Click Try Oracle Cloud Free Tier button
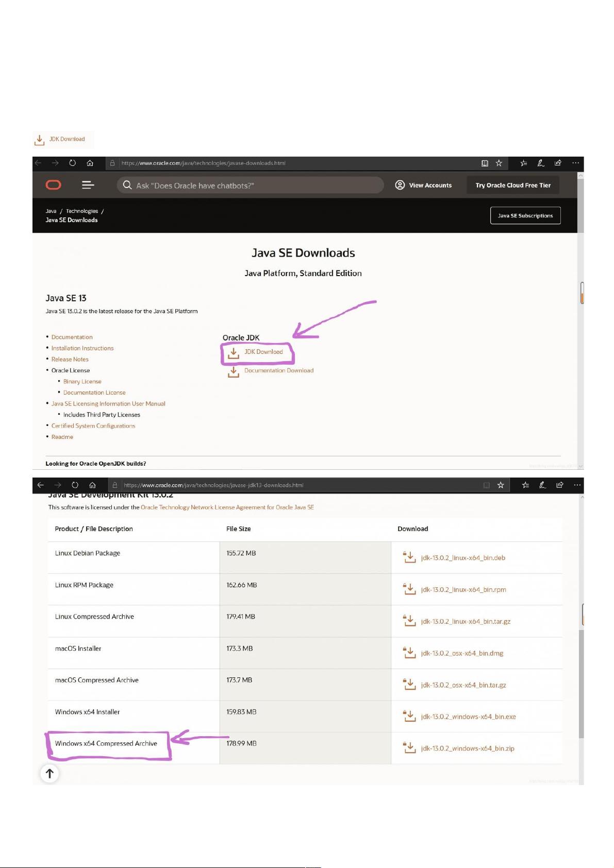This screenshot has width=614, height=868. pos(512,185)
